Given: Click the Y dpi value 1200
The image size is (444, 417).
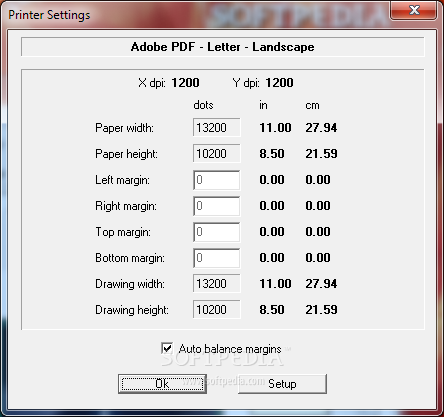Looking at the screenshot, I should coord(279,83).
